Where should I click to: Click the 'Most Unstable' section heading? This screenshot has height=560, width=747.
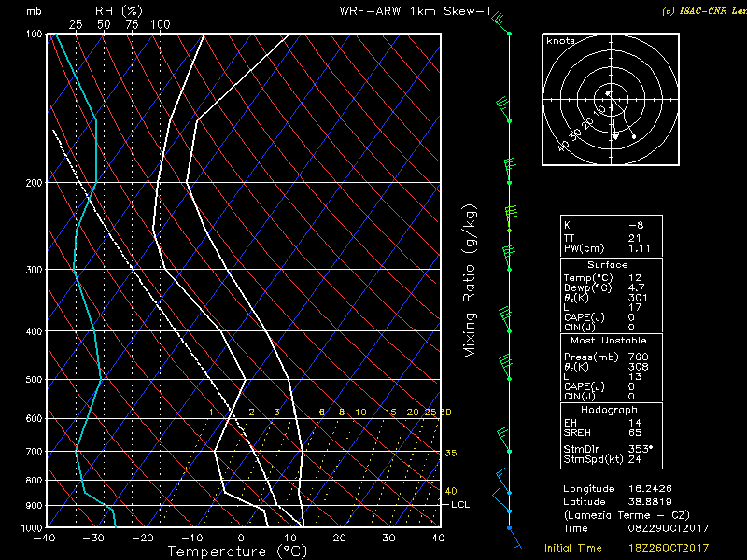(x=609, y=341)
